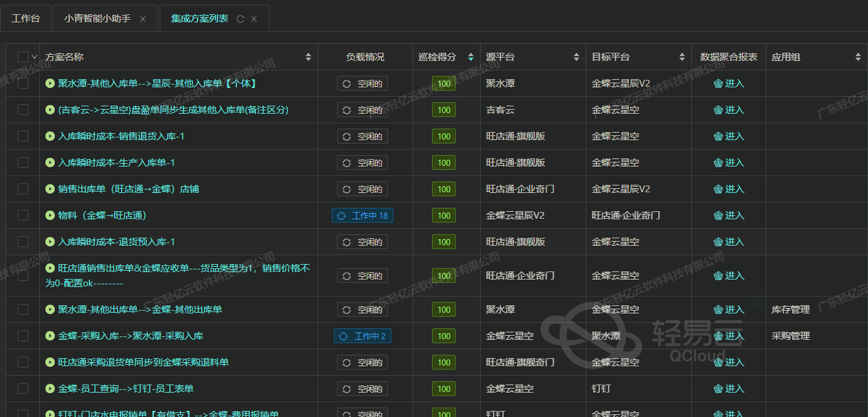This screenshot has width=868, height=417.
Task: Open plan name 金蝶-员工查询-->钉钉-员工表单
Action: (x=126, y=389)
